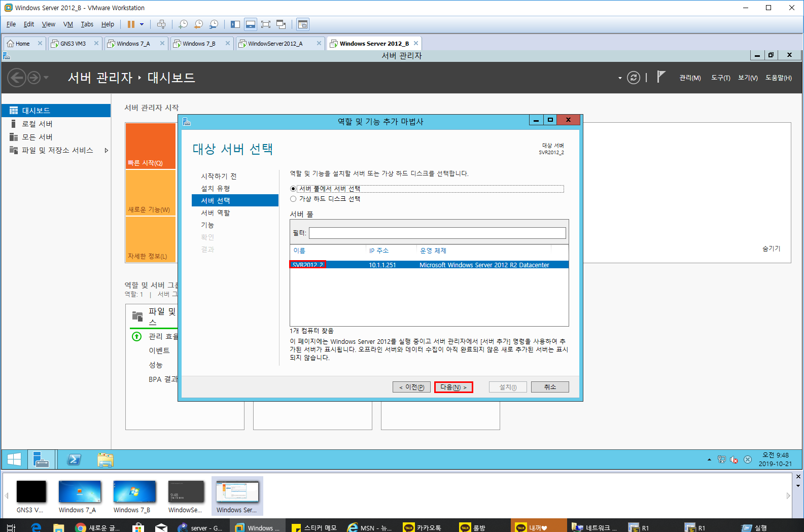Viewport: 804px width, 532px height.
Task: Click the 이전(P) button
Action: [x=411, y=387]
